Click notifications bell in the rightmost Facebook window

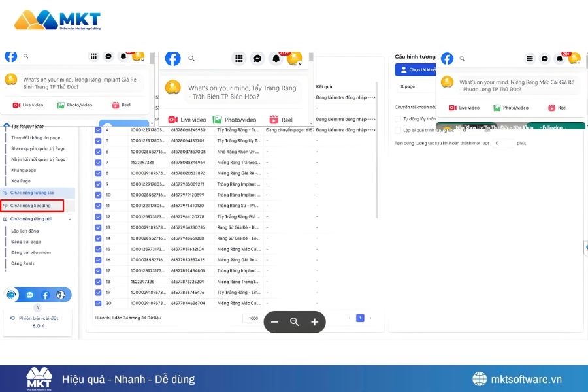[x=560, y=58]
